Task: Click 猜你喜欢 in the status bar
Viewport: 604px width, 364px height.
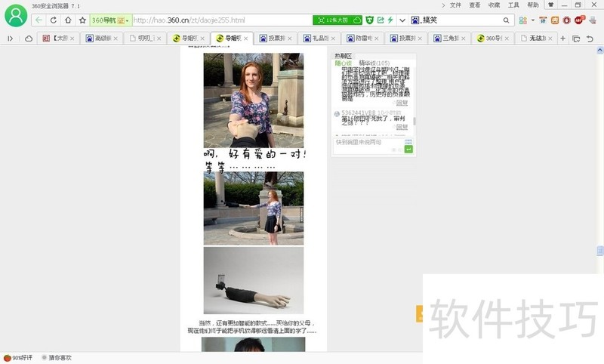Action: (57, 357)
